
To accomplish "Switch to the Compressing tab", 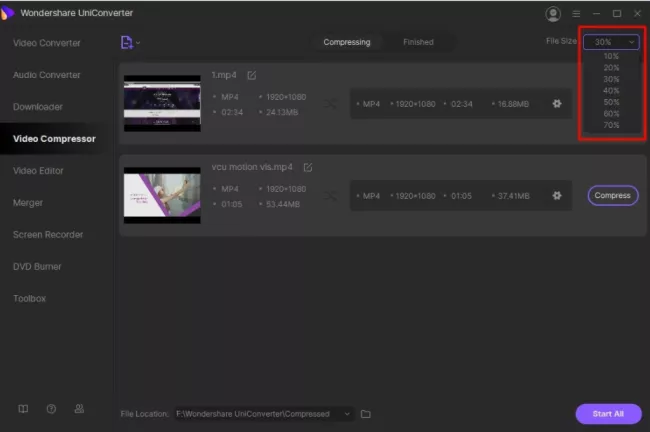I will [x=347, y=42].
